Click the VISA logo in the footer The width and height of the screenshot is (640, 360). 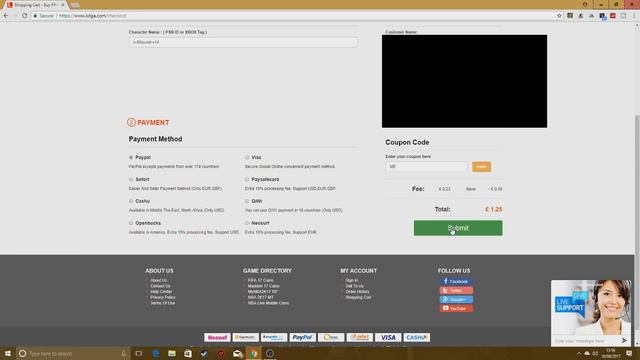click(x=388, y=338)
